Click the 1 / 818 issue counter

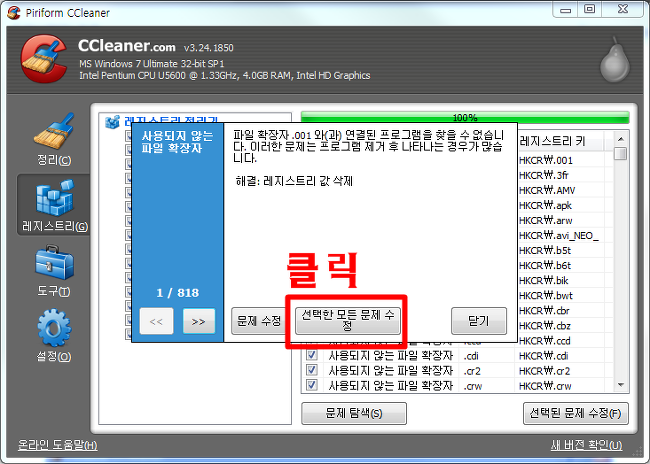tap(177, 293)
